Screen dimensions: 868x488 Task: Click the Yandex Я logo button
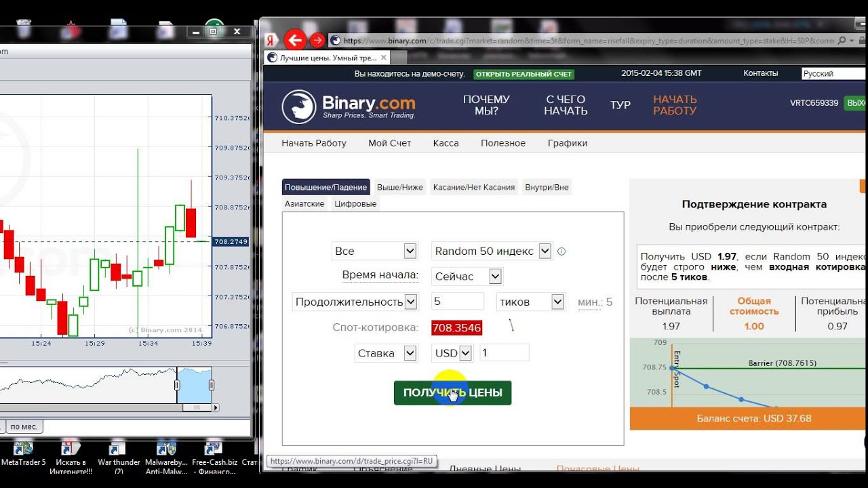coord(270,41)
